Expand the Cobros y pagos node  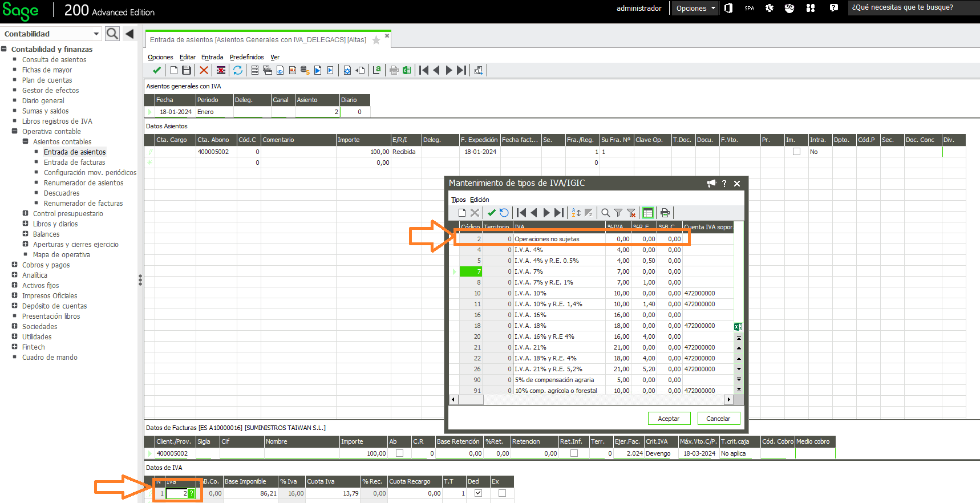tap(15, 265)
